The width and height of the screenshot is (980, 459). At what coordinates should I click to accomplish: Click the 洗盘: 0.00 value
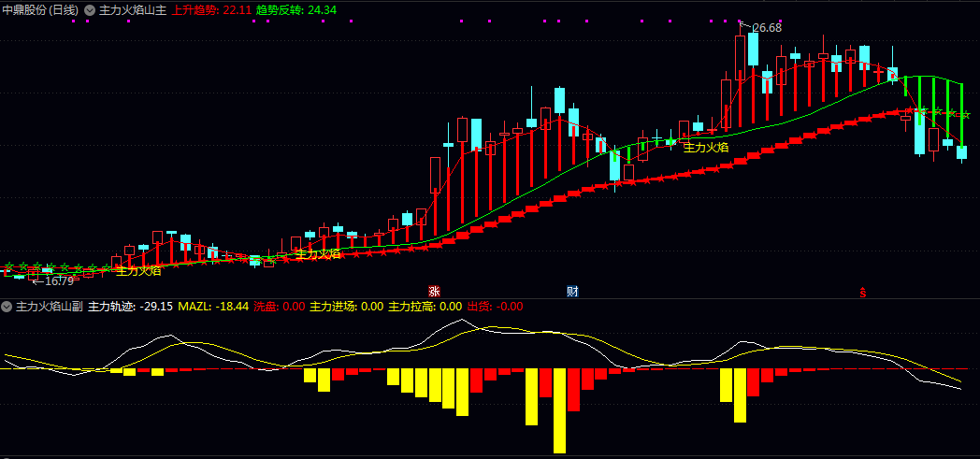click(280, 307)
